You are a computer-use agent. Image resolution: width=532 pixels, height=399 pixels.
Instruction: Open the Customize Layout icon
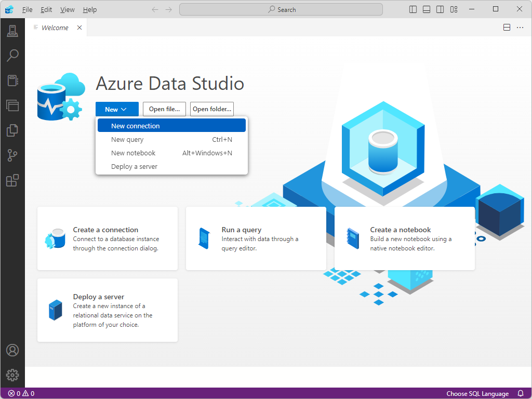(x=454, y=9)
